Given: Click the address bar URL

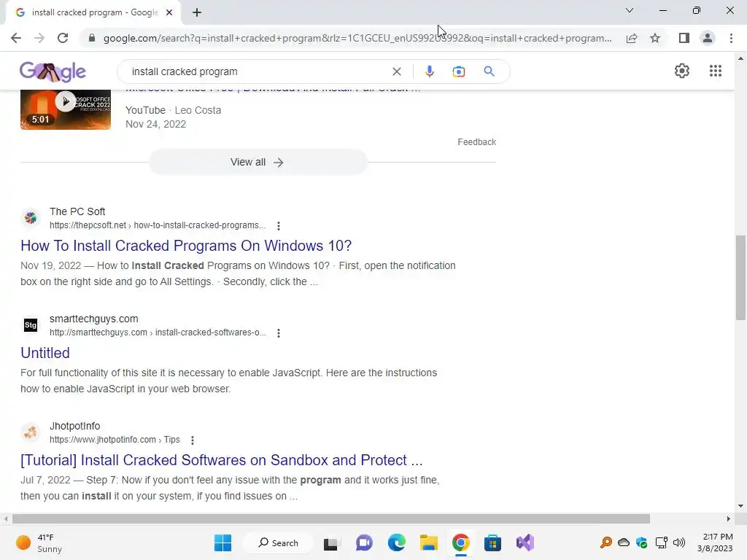Looking at the screenshot, I should [x=357, y=38].
